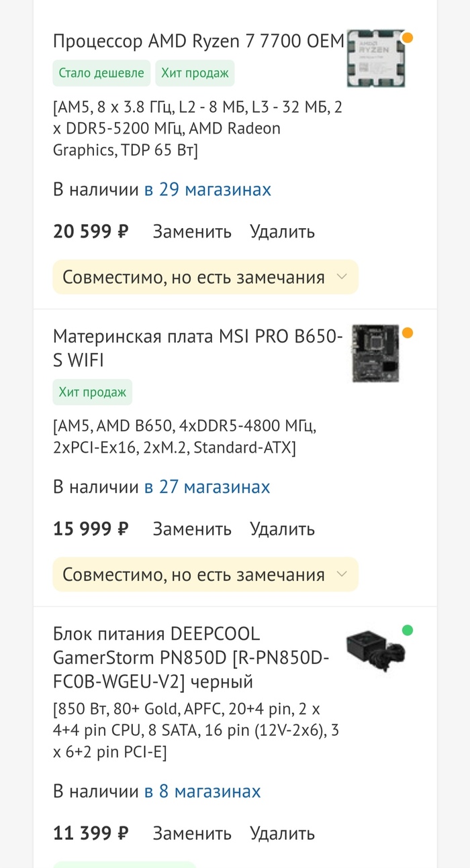Click the 'Хит продаж' tag on the motherboard
This screenshot has width=470, height=868.
click(93, 392)
